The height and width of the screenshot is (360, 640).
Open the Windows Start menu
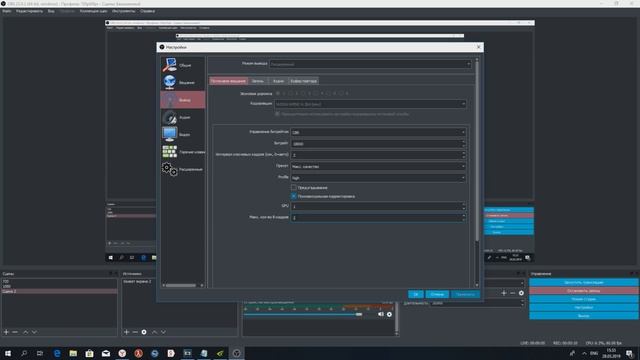[x=8, y=353]
